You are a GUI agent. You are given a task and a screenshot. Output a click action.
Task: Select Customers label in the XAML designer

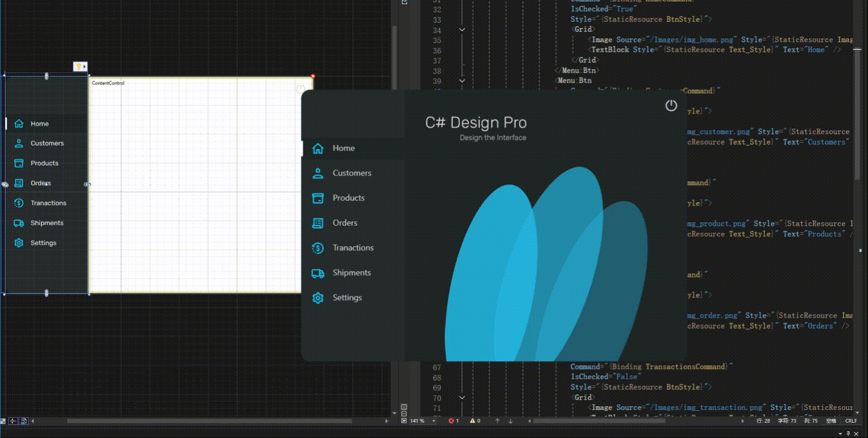[47, 143]
